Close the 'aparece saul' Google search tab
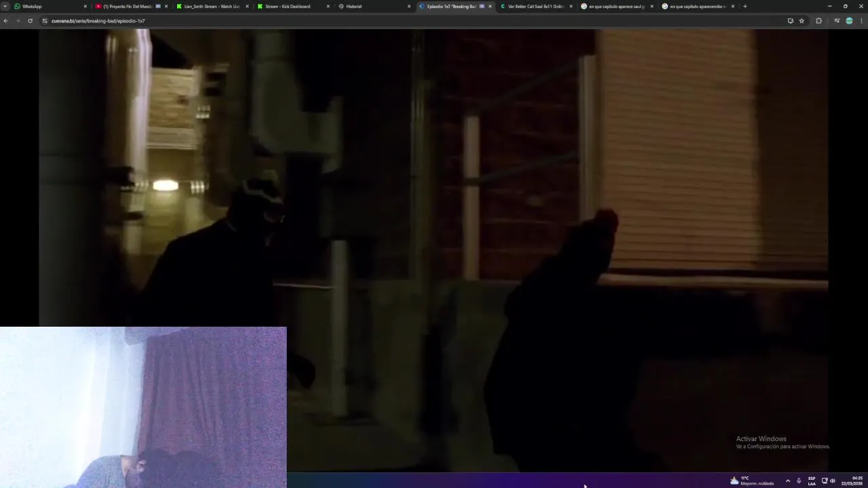 [x=652, y=6]
